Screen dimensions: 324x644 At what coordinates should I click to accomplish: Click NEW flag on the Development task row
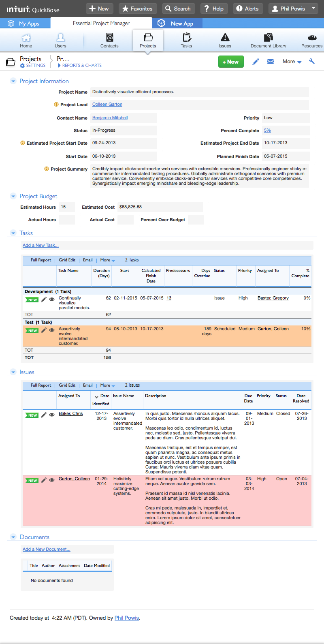pos(32,300)
